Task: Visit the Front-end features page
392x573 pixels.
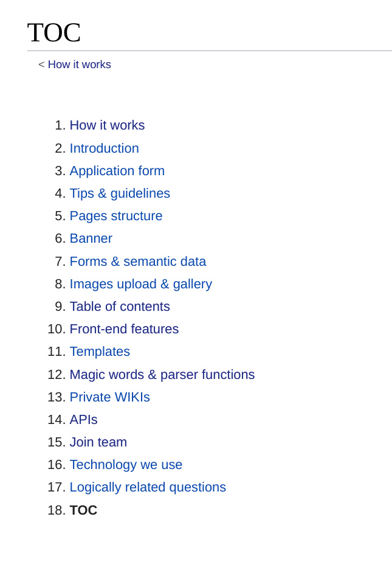Action: pyautogui.click(x=124, y=329)
